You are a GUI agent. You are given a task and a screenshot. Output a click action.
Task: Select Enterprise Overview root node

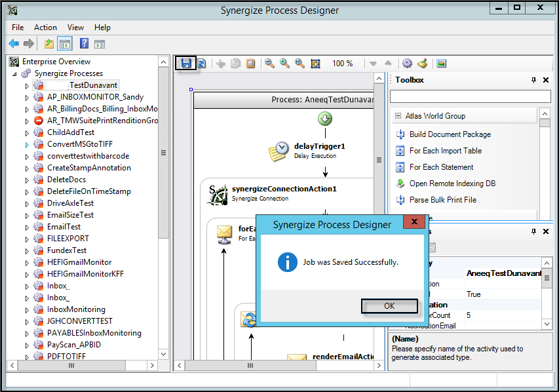coord(56,62)
